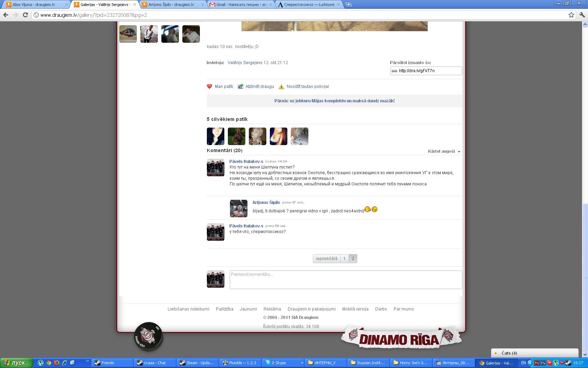Open Artjoms Šipilo's profile from comment

pyautogui.click(x=266, y=203)
